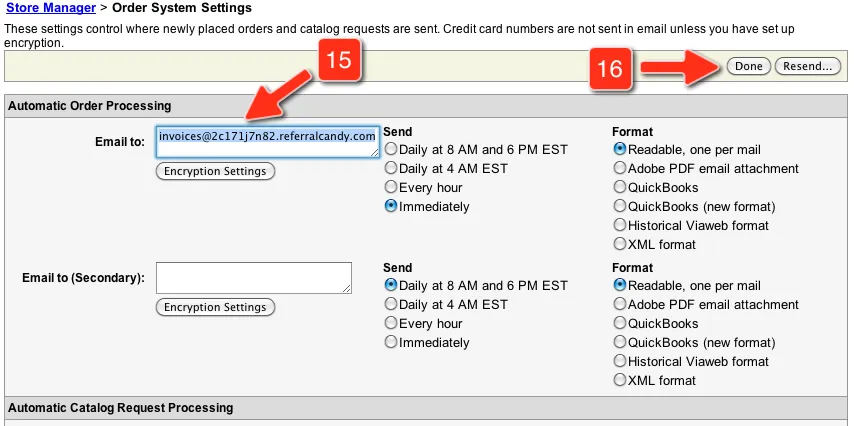Focus the primary Email to text field
This screenshot has height=426, width=854.
tap(268, 142)
